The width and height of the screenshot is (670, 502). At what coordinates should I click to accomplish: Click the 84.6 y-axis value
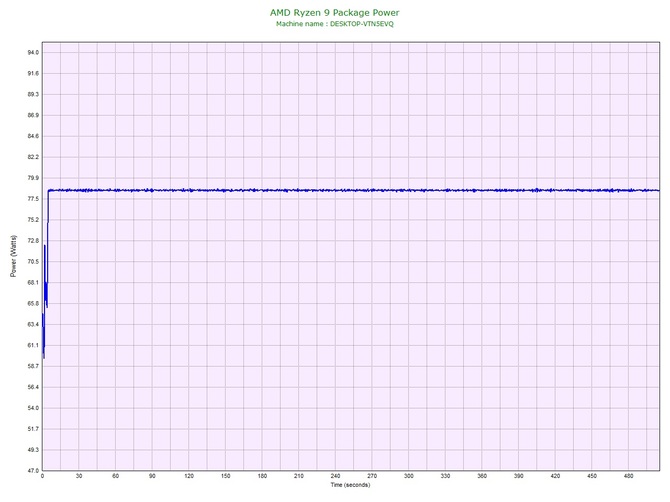point(33,136)
